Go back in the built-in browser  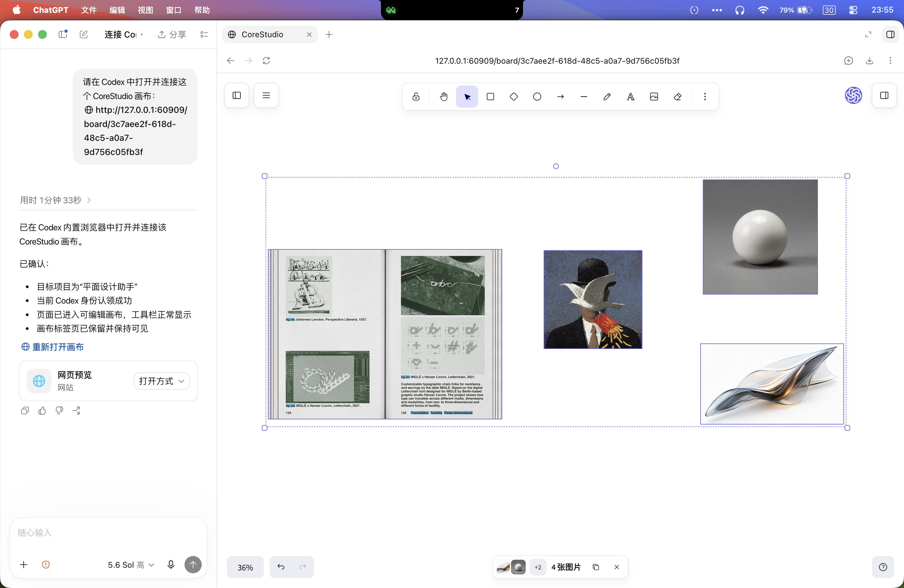(x=231, y=61)
